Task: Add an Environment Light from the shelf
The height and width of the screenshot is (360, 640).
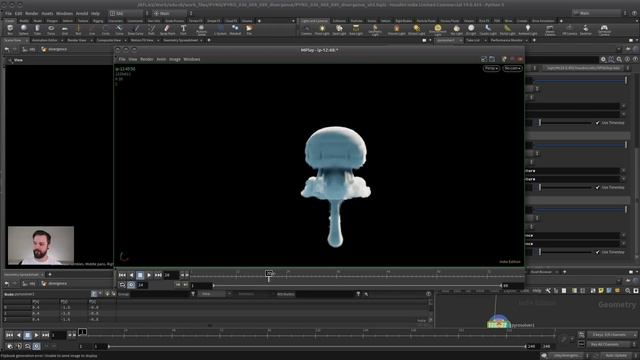Action: pyautogui.click(x=438, y=29)
